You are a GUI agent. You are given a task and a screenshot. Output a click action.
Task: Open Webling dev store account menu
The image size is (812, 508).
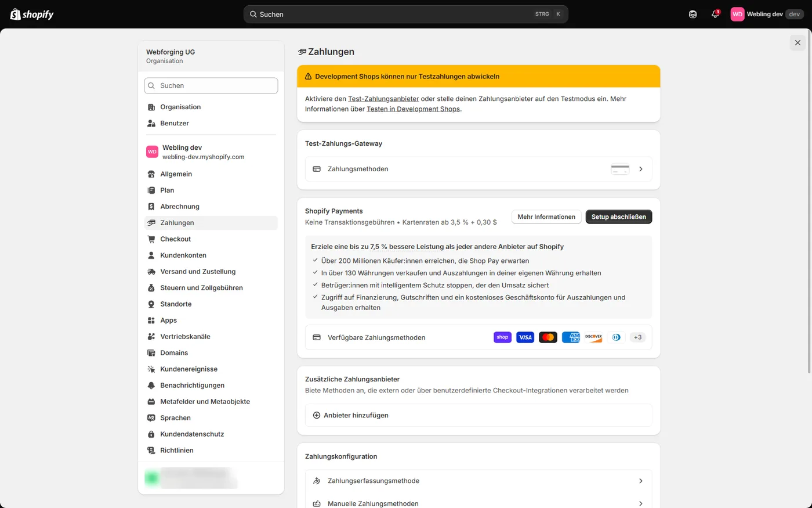click(767, 14)
